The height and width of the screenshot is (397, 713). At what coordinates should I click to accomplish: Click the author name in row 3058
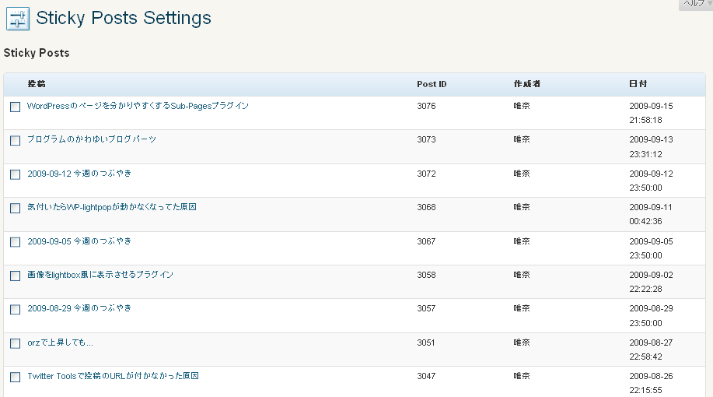click(522, 275)
